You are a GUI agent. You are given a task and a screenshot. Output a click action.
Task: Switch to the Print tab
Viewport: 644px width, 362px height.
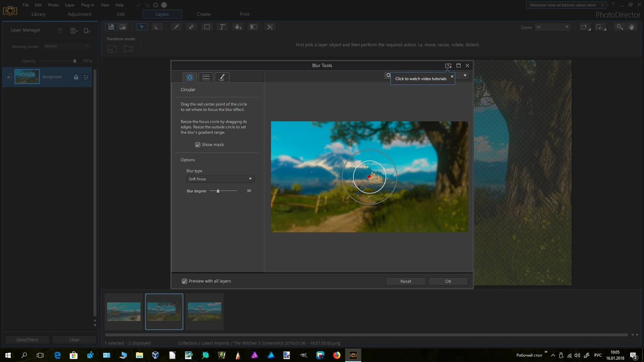pos(245,14)
